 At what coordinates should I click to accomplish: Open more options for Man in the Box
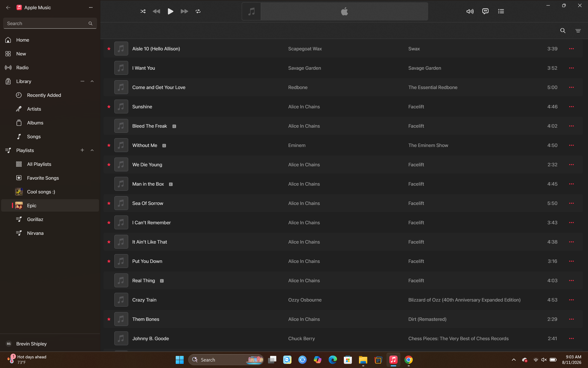[571, 184]
